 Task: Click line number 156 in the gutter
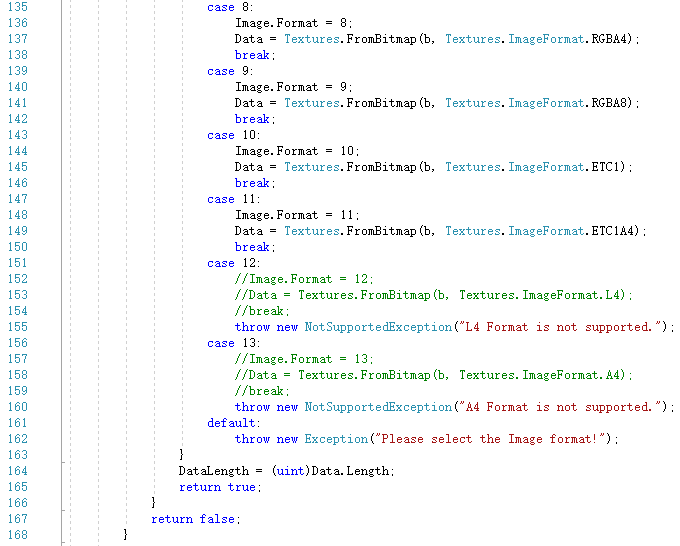18,343
